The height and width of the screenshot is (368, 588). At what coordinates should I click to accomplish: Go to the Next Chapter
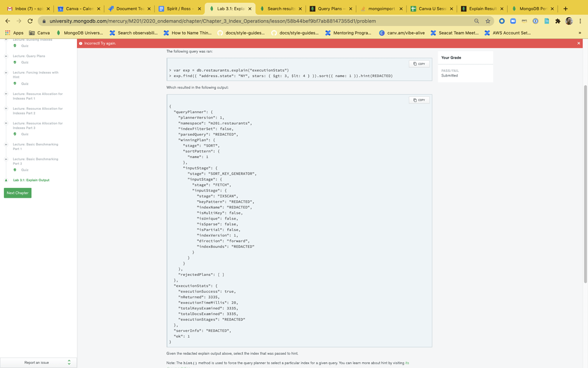[18, 193]
